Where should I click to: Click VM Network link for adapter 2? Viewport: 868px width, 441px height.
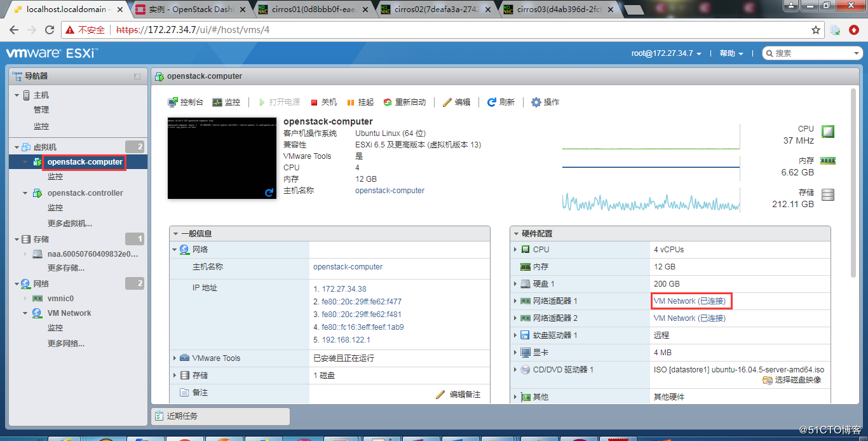click(x=689, y=318)
